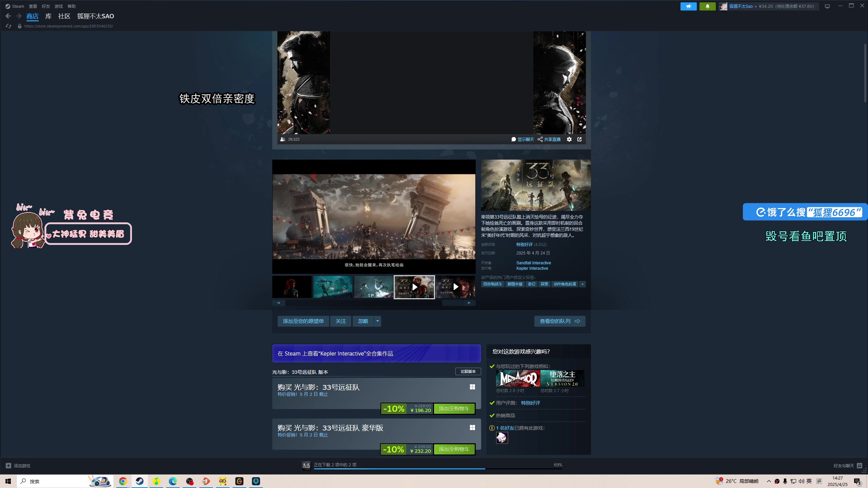Add deluxe edition 豪华版 to cart
Image resolution: width=868 pixels, height=488 pixels.
pyautogui.click(x=454, y=449)
